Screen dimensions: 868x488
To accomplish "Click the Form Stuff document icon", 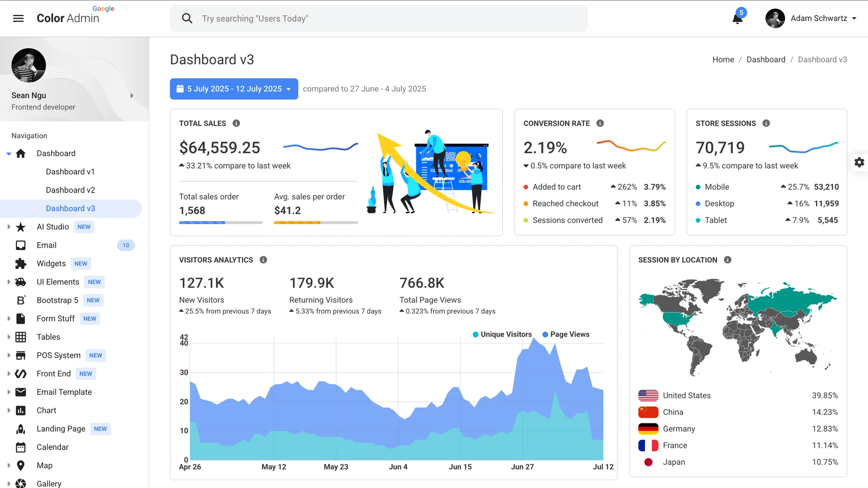I will pyautogui.click(x=20, y=319).
